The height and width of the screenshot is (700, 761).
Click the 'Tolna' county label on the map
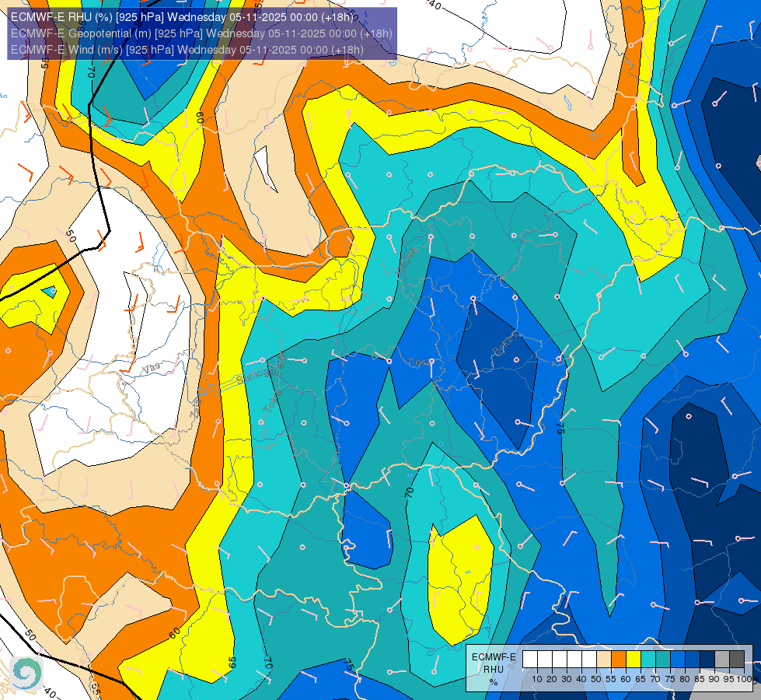pyautogui.click(x=272, y=401)
